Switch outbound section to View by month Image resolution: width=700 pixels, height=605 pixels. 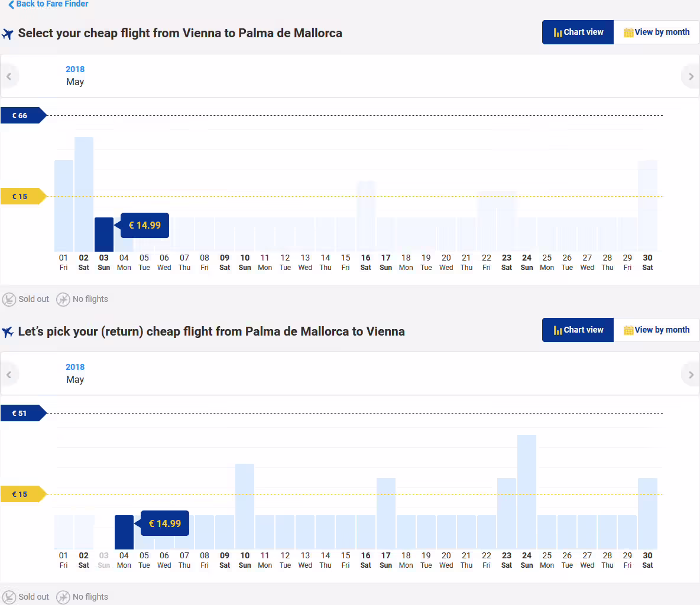tap(656, 32)
